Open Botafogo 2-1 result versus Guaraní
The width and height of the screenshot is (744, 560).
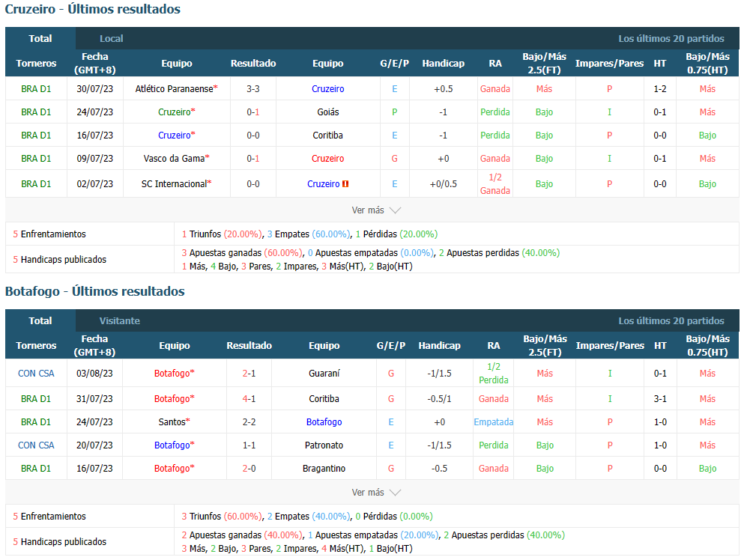click(x=249, y=373)
